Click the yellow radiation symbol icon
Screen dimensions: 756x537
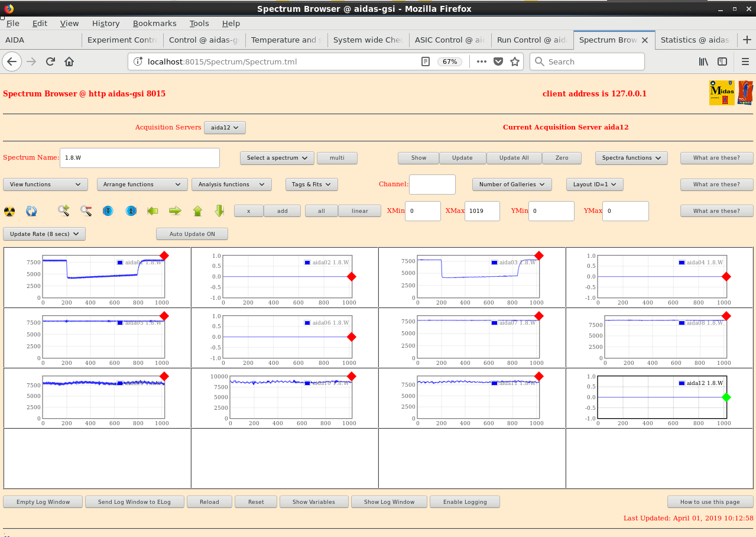[9, 211]
